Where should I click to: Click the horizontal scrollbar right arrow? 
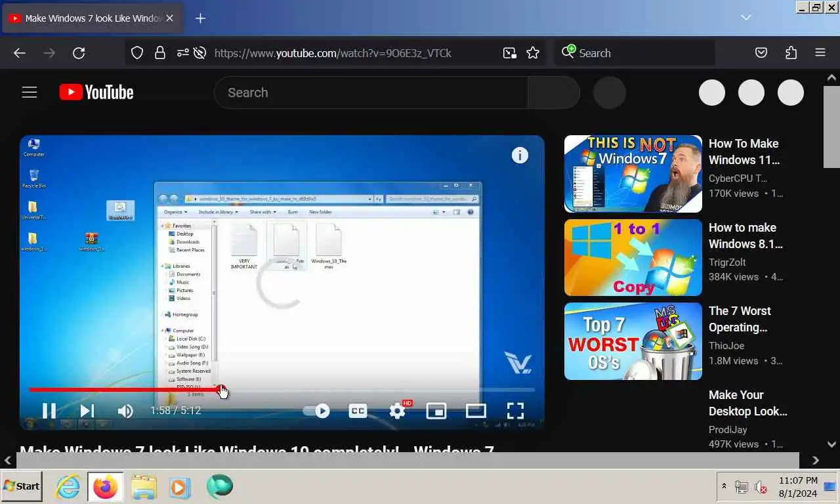(816, 460)
